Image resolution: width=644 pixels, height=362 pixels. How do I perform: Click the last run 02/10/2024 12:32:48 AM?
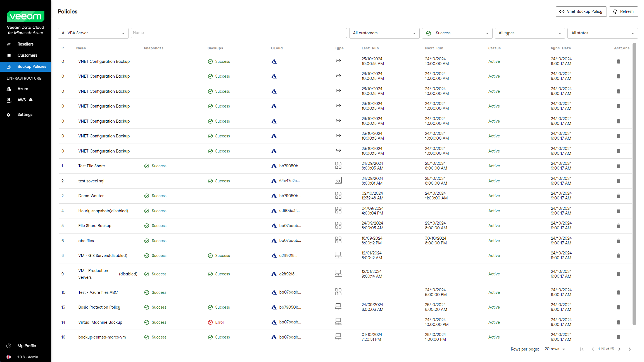click(372, 196)
